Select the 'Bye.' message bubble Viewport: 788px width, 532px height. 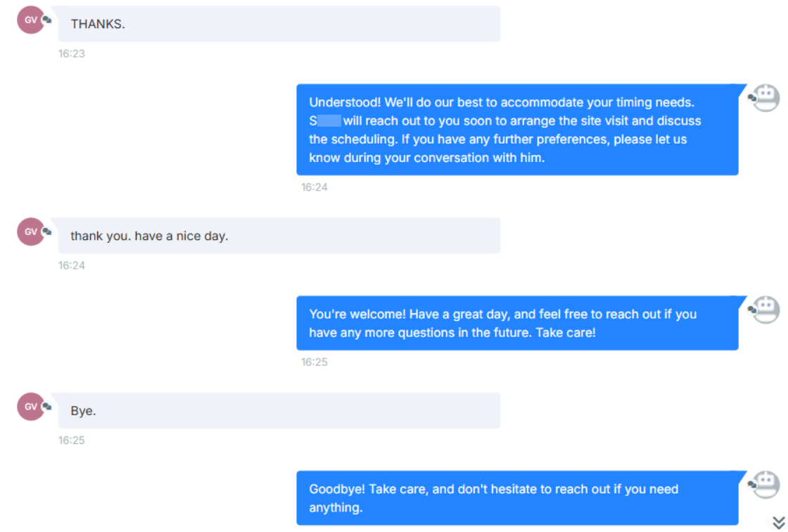279,410
